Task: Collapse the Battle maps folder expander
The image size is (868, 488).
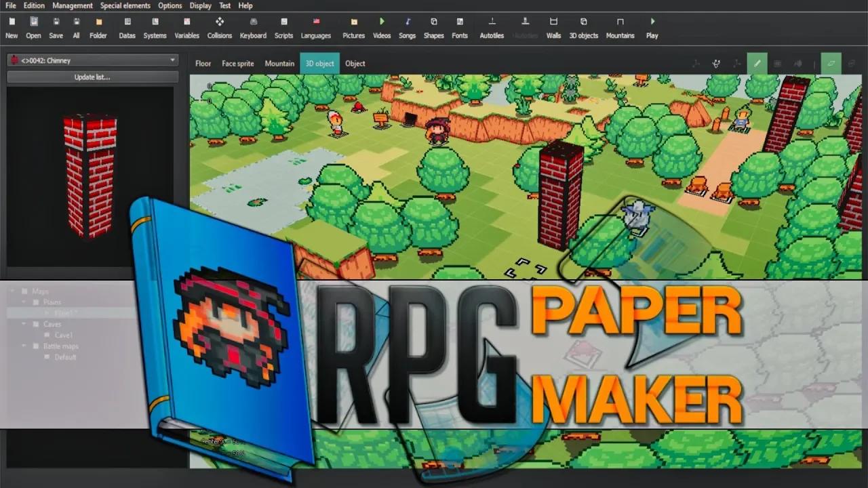Action: click(x=25, y=346)
